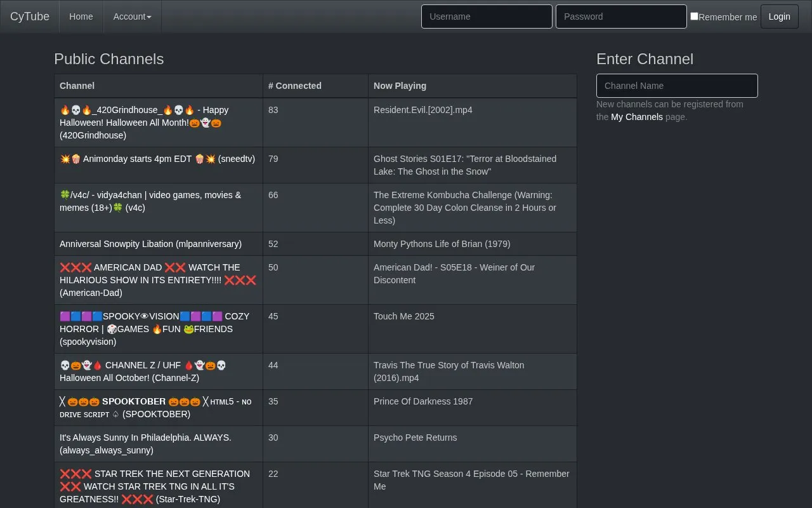Open the My Channels page link
Viewport: 812px width, 508px height.
[637, 117]
